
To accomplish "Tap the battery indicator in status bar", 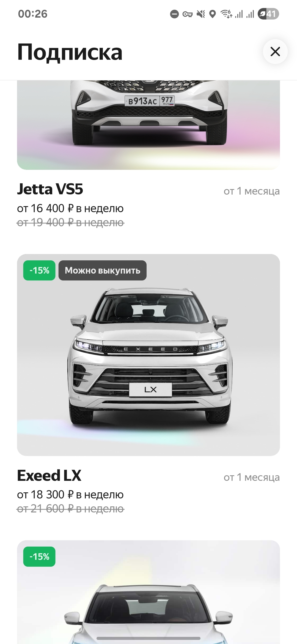I will pyautogui.click(x=268, y=14).
